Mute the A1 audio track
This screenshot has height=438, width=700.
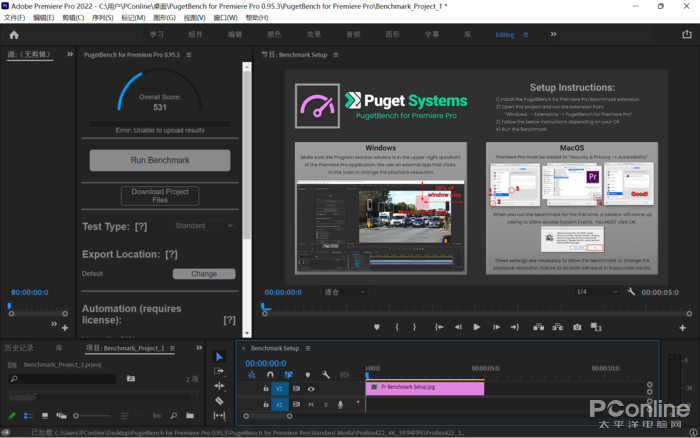(x=311, y=405)
